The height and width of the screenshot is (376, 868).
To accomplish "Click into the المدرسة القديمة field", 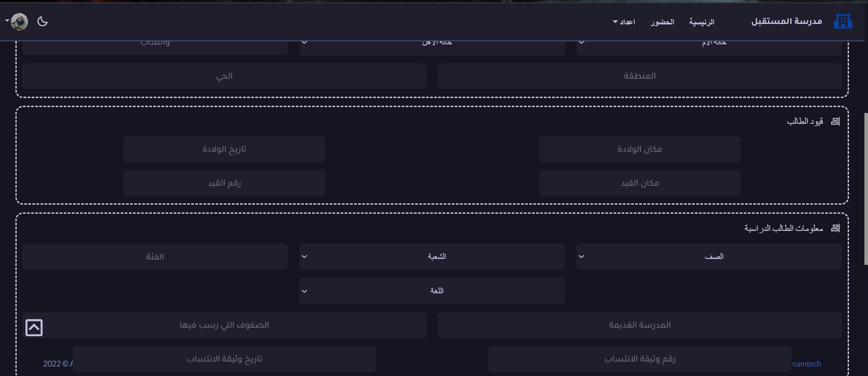I will pos(640,325).
